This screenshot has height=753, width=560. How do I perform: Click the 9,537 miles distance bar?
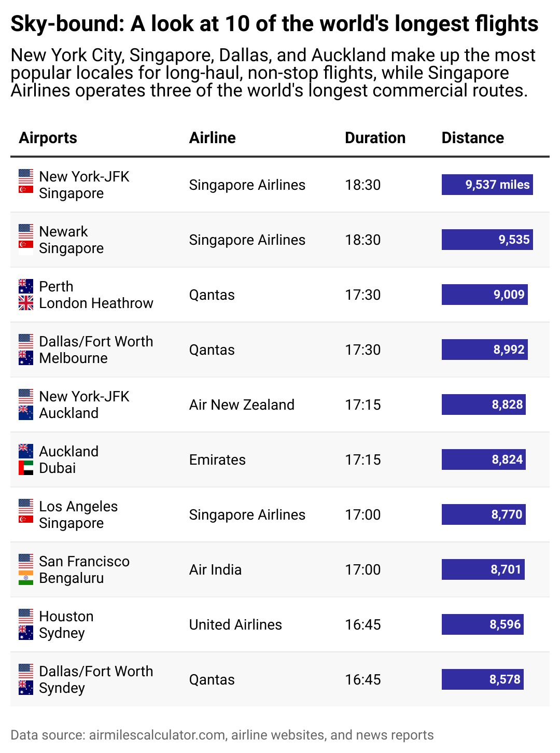click(487, 185)
